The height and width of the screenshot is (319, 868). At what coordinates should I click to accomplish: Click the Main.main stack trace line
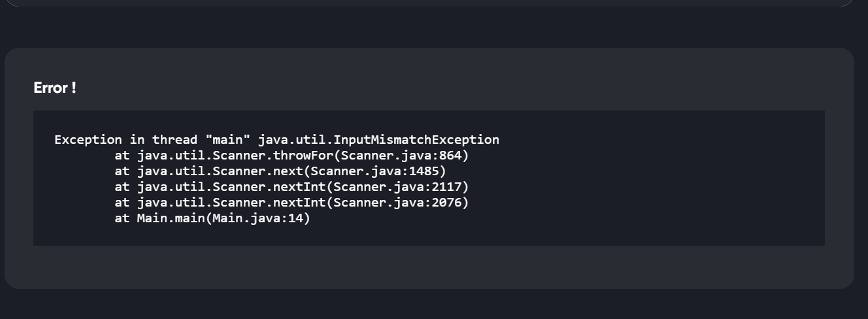coord(212,218)
